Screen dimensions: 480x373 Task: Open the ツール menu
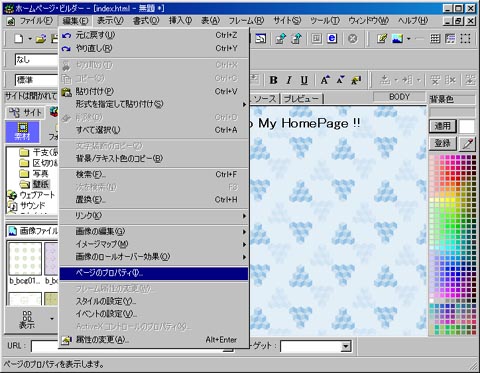pyautogui.click(x=325, y=21)
